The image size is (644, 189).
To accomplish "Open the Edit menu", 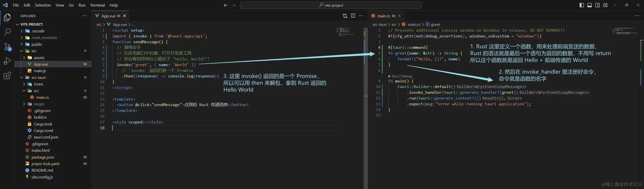I will (x=27, y=5).
